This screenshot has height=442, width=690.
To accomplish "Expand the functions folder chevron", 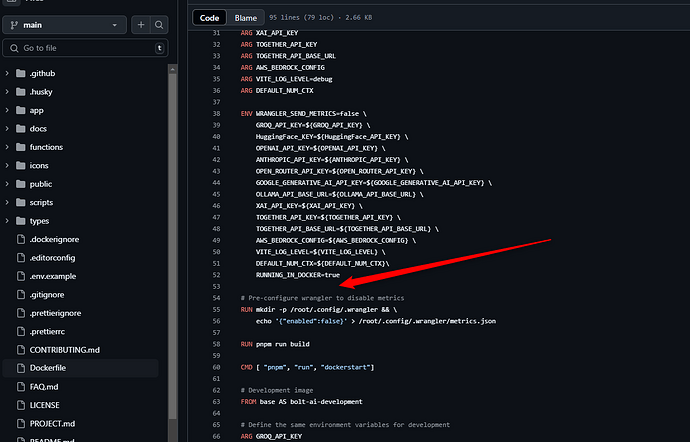I will [x=7, y=147].
